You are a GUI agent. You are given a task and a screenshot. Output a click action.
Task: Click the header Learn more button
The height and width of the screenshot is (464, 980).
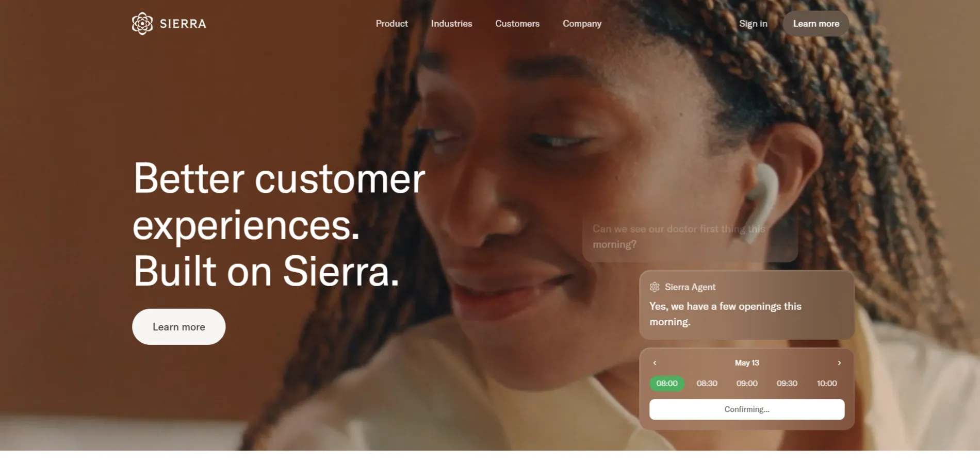[x=816, y=24]
